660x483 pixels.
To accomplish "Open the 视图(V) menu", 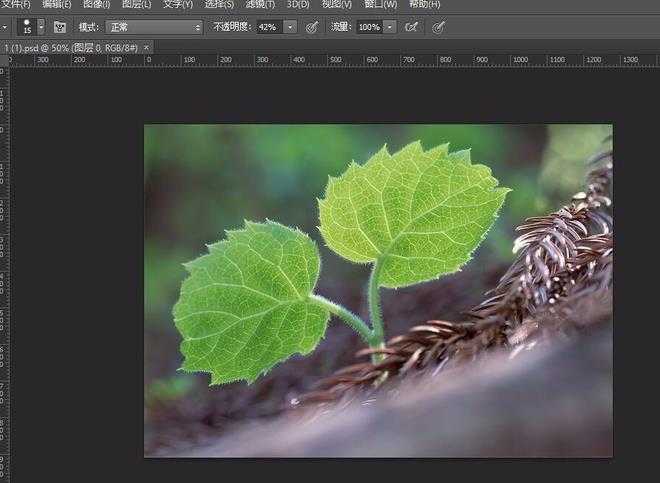I will click(x=337, y=5).
